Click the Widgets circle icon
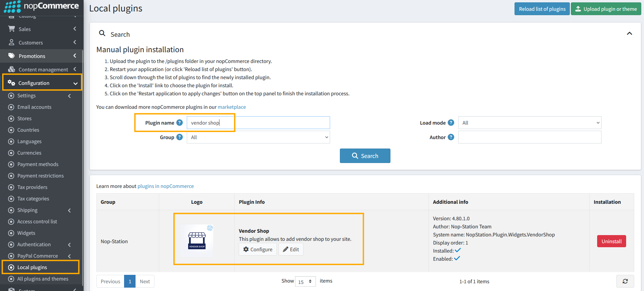 click(x=11, y=233)
